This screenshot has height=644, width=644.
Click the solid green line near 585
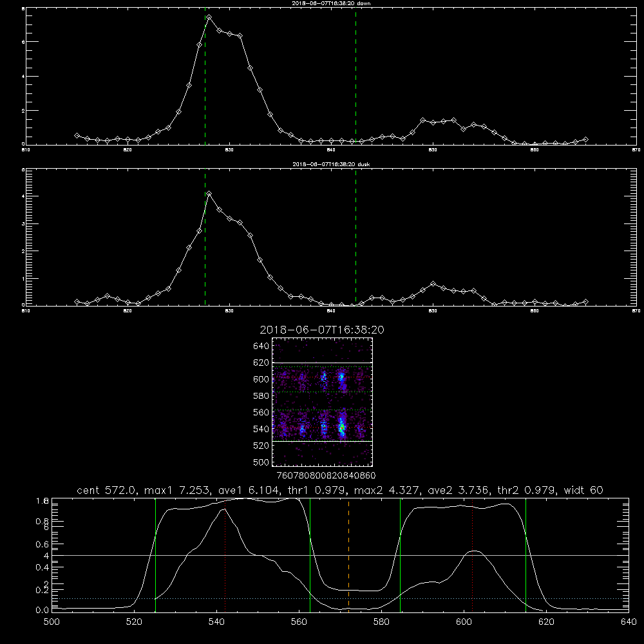pos(400,555)
